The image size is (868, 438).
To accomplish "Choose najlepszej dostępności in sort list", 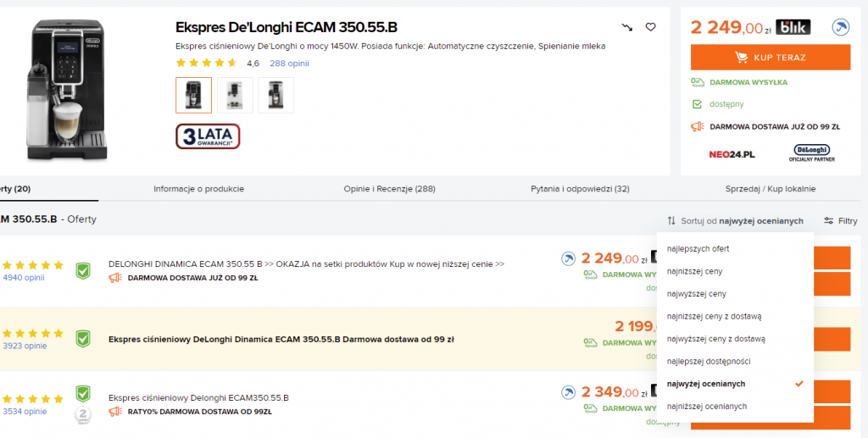I will pos(709,362).
